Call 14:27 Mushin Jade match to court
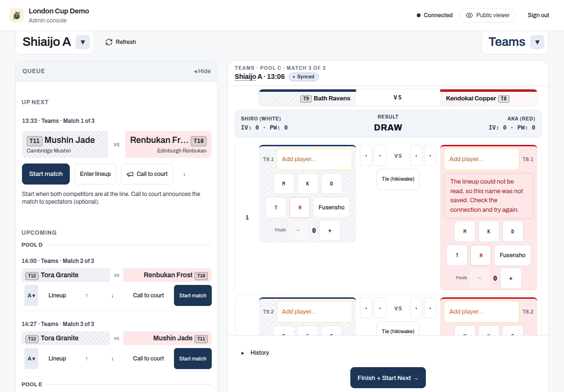The width and height of the screenshot is (564, 392). click(x=148, y=359)
